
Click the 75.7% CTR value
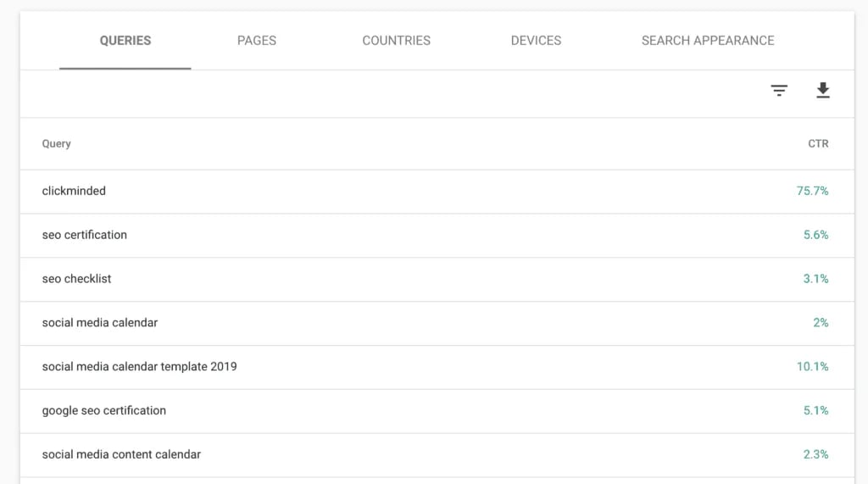click(812, 192)
